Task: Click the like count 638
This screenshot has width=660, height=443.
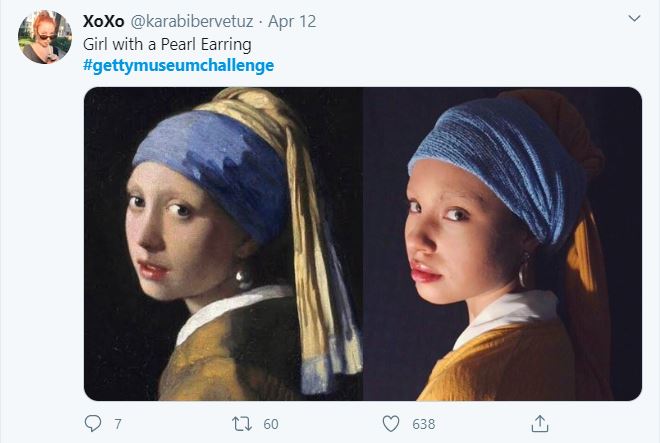Action: pos(424,424)
